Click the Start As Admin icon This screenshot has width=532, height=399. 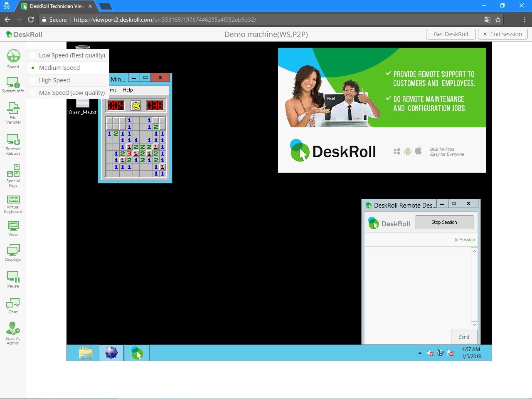tap(13, 333)
